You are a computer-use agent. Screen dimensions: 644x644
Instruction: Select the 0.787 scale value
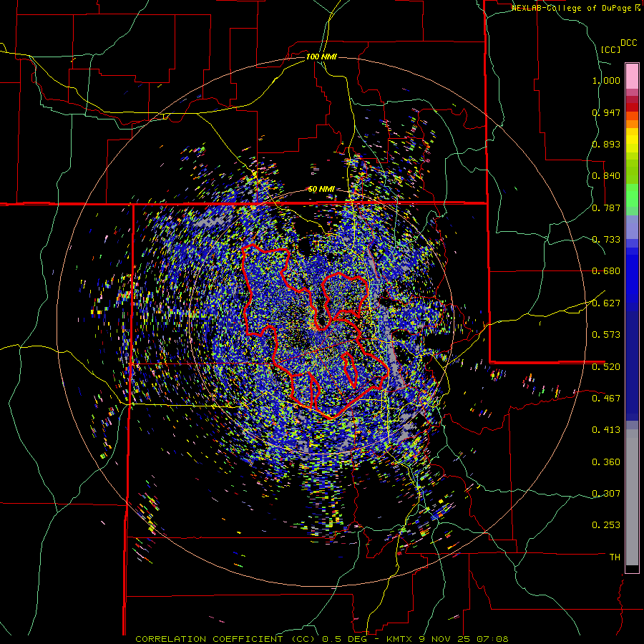(x=606, y=208)
